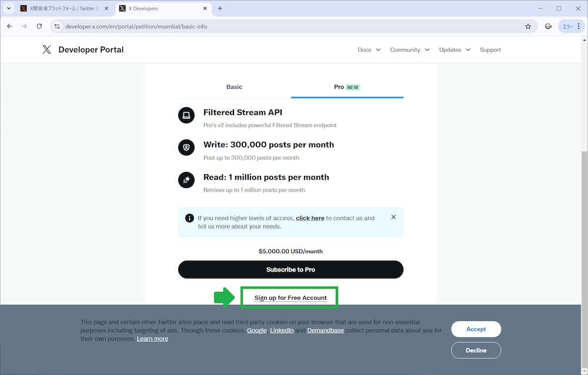Click Sign up for Free Account
Viewport: 588px width, 375px height.
tap(290, 298)
